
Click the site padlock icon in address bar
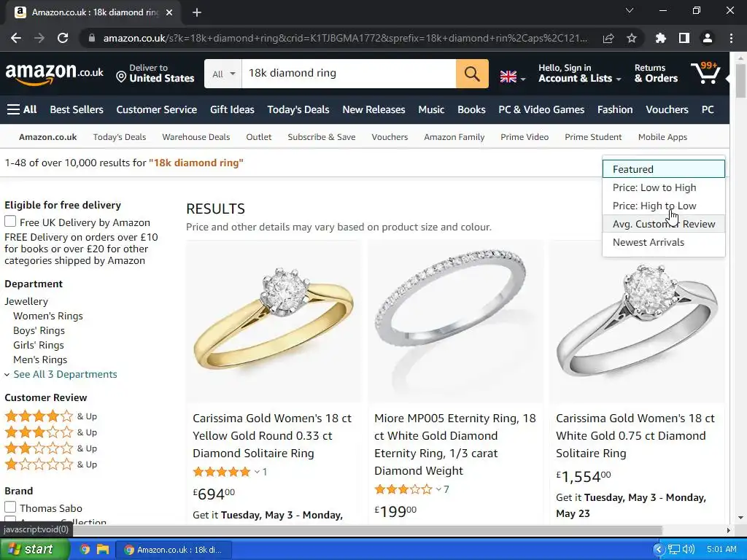[92, 38]
